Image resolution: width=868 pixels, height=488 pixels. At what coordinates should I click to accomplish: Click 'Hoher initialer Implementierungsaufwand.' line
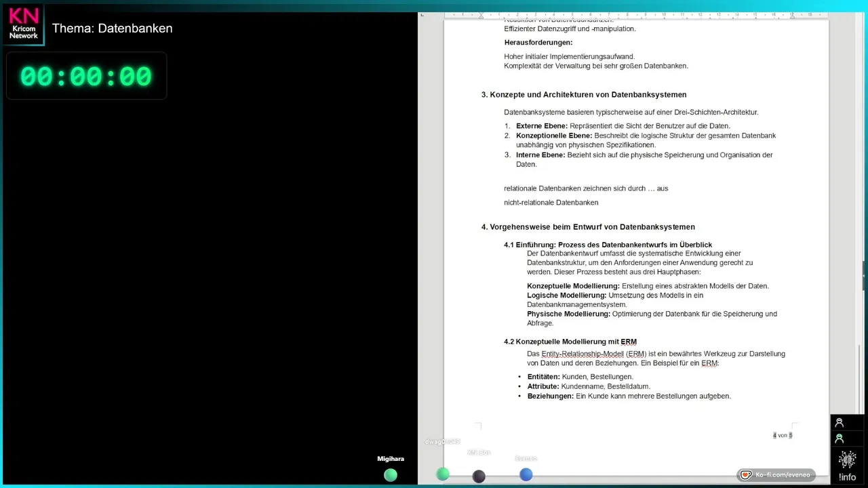pos(570,57)
